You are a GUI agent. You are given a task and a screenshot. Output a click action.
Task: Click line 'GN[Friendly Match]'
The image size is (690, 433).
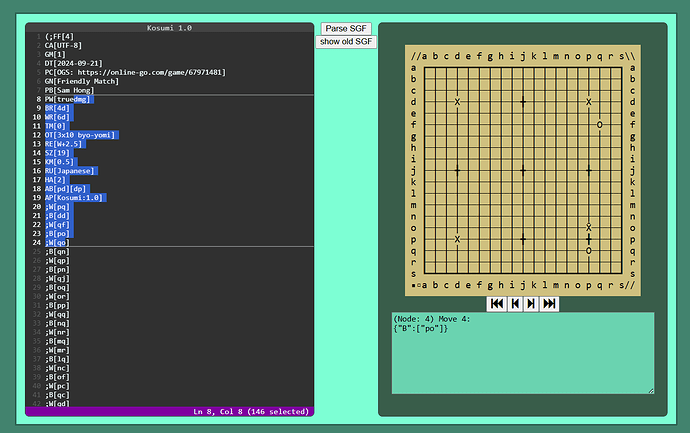(81, 81)
